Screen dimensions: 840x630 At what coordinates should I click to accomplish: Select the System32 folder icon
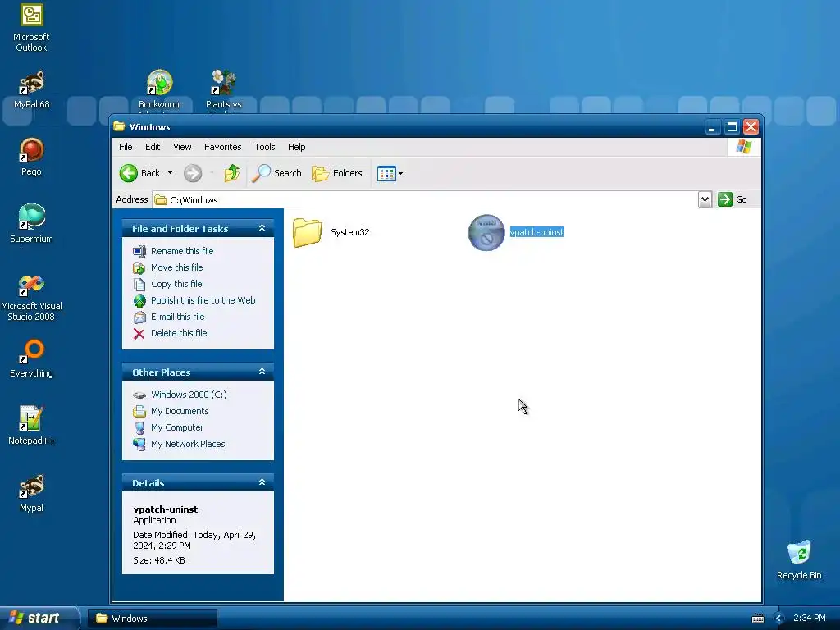click(307, 232)
